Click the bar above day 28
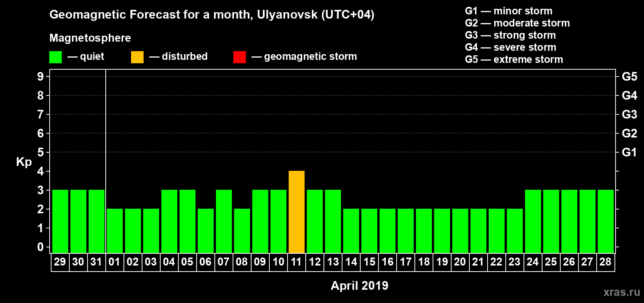Viewport: 644px width, 303px height. tap(606, 221)
